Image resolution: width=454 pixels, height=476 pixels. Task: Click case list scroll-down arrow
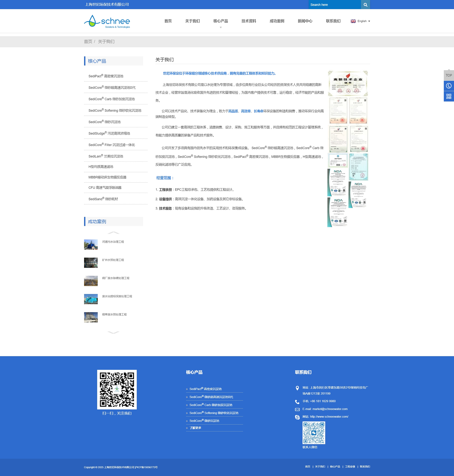coord(113,332)
